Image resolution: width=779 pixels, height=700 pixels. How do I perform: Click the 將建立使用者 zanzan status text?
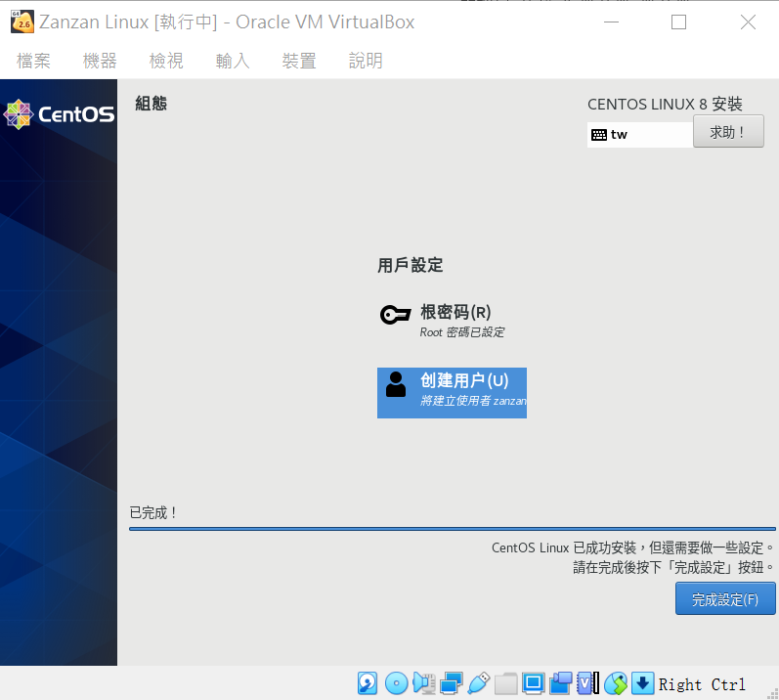tap(473, 401)
